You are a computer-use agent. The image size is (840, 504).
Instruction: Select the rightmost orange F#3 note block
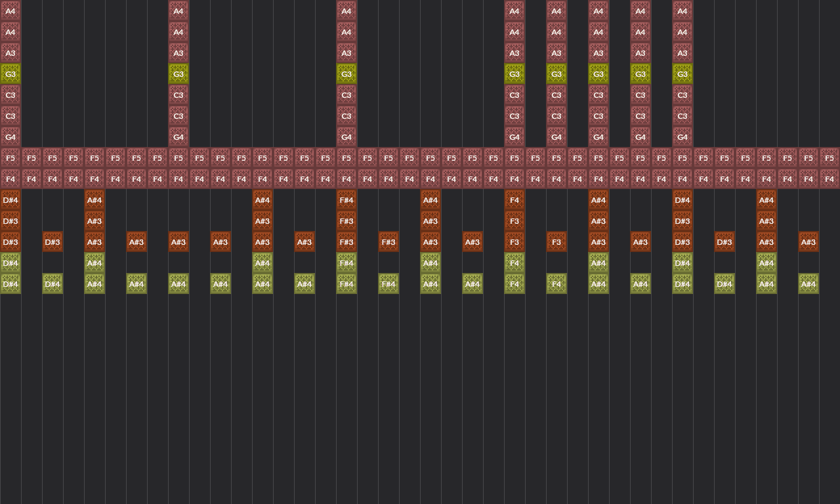(x=388, y=241)
